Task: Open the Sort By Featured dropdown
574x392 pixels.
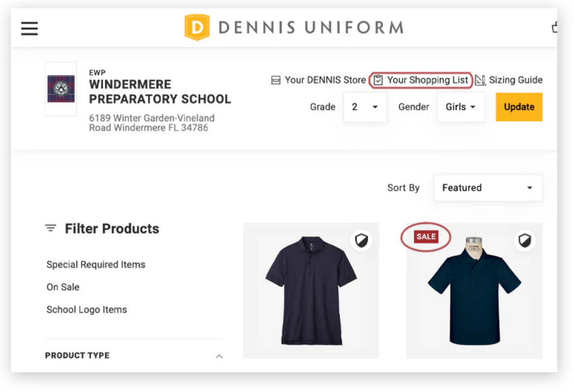Action: coord(487,188)
